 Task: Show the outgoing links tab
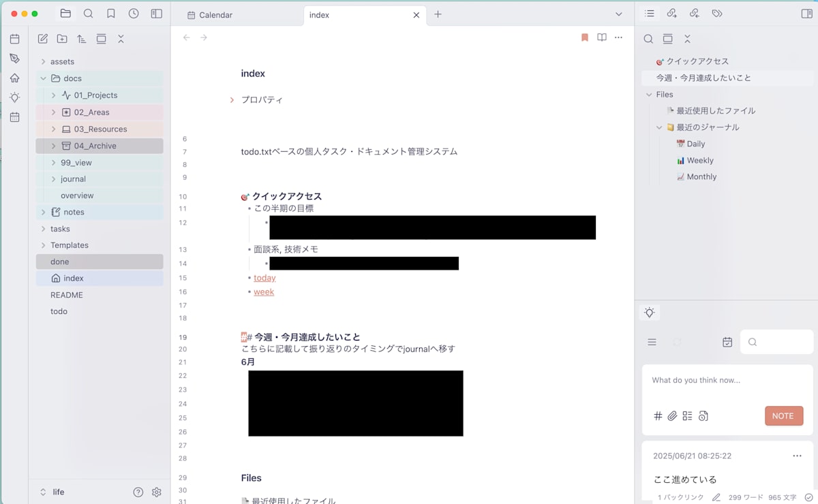695,14
